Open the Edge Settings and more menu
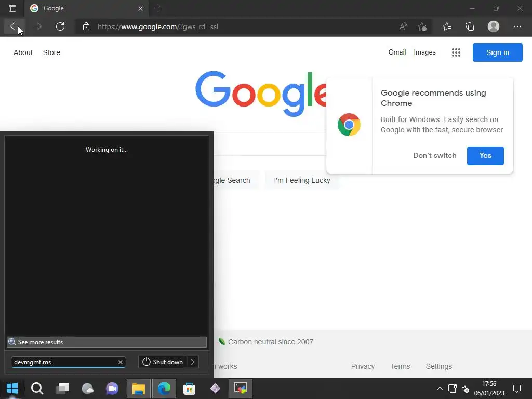This screenshot has width=532, height=399. pyautogui.click(x=517, y=26)
